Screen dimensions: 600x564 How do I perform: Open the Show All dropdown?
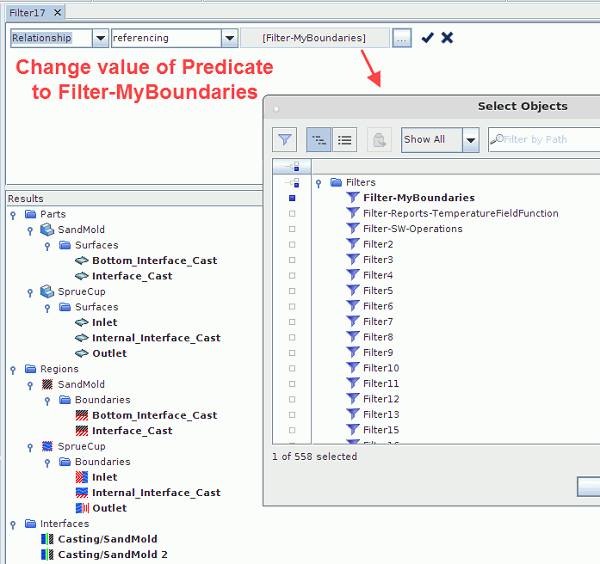(471, 140)
